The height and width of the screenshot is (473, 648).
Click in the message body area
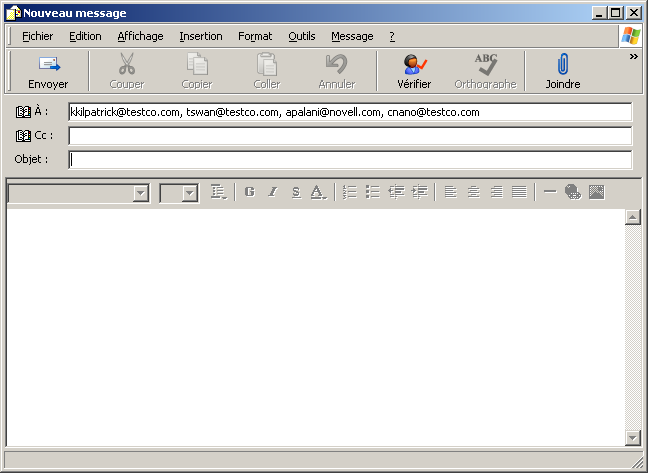point(315,327)
